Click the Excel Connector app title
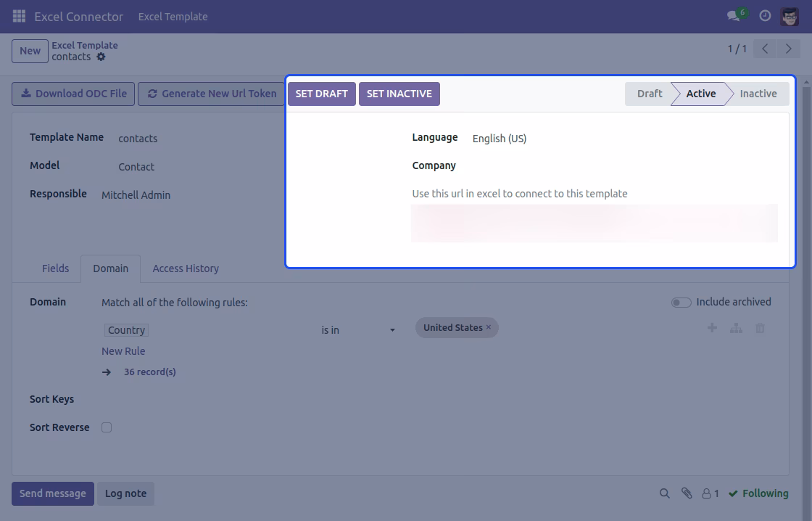Viewport: 812px width, 521px height. click(x=79, y=17)
